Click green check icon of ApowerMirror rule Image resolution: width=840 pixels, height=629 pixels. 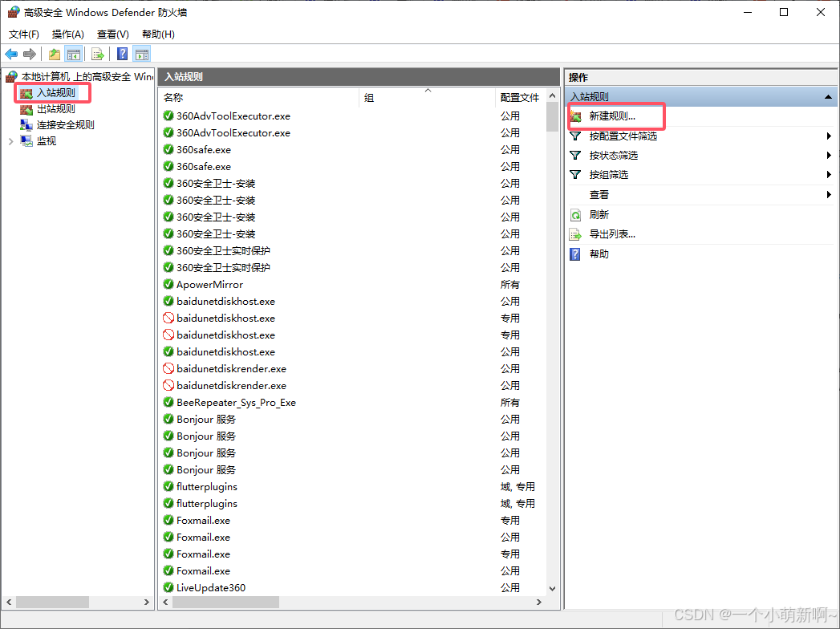click(x=168, y=284)
